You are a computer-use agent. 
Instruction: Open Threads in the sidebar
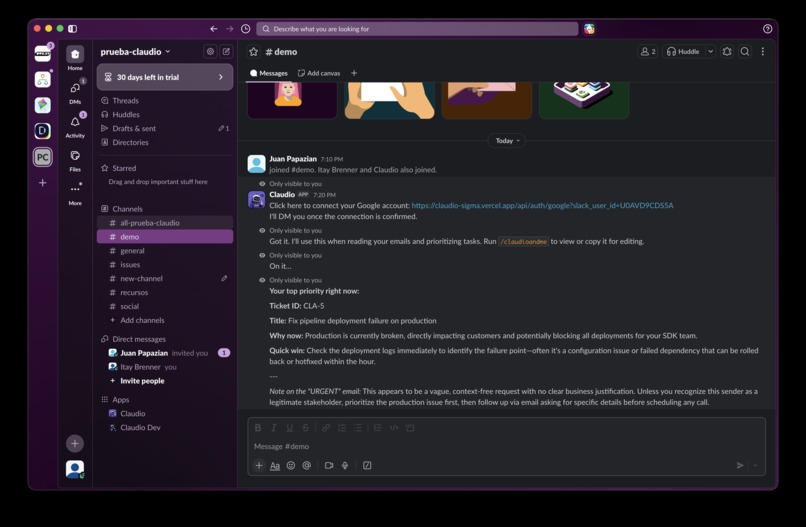(x=165, y=101)
